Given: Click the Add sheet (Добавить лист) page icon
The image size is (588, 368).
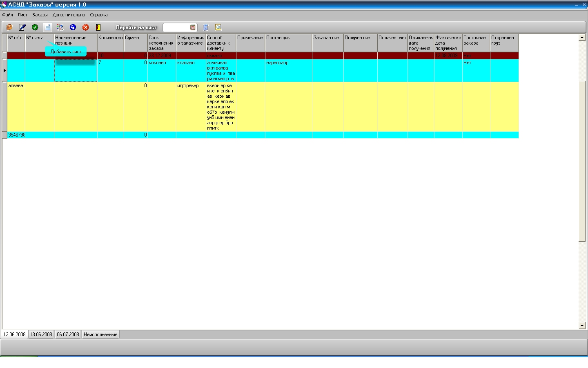Looking at the screenshot, I should pos(48,27).
